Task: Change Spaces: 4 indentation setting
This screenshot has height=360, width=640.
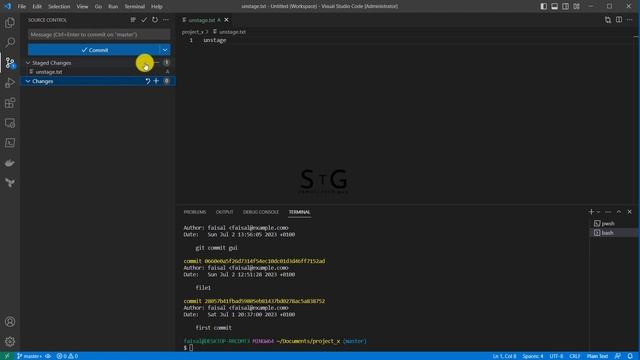Action: 533,356
